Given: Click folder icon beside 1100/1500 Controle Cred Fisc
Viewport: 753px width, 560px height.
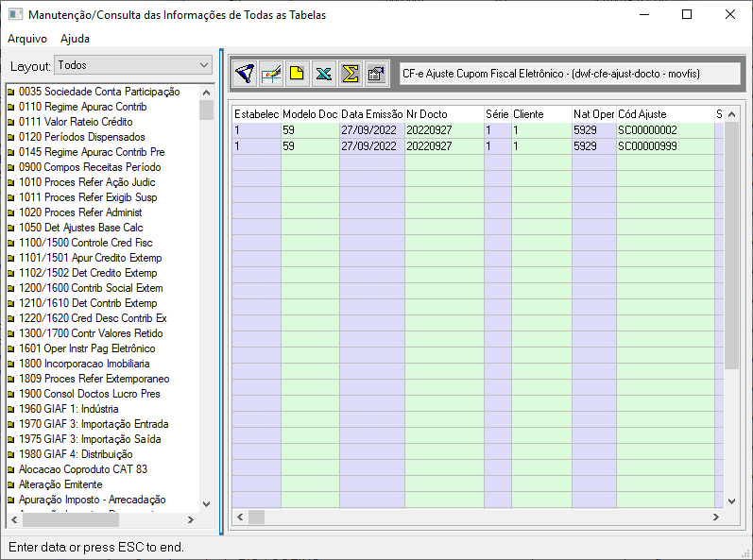Looking at the screenshot, I should (11, 244).
